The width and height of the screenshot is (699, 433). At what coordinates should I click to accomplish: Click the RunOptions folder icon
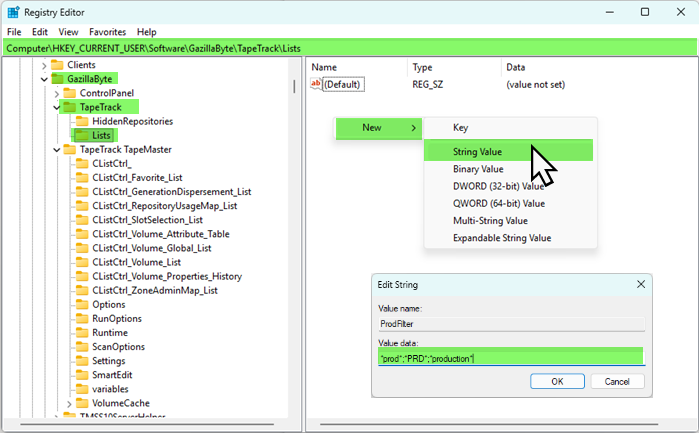click(x=82, y=318)
